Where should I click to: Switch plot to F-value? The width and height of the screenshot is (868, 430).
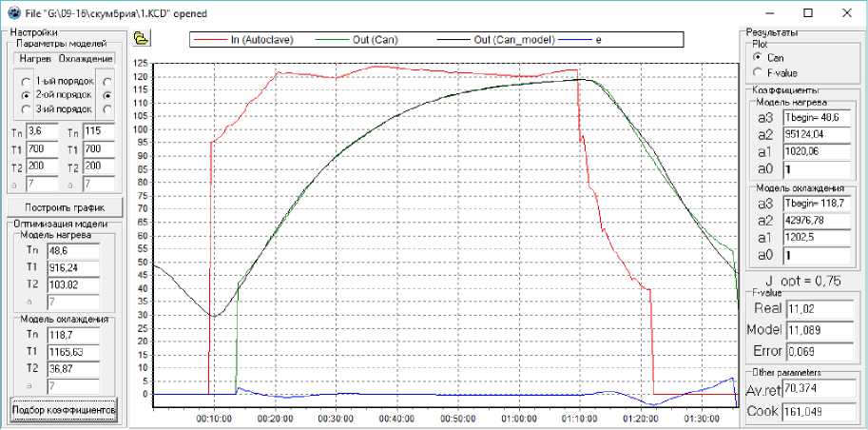click(758, 72)
